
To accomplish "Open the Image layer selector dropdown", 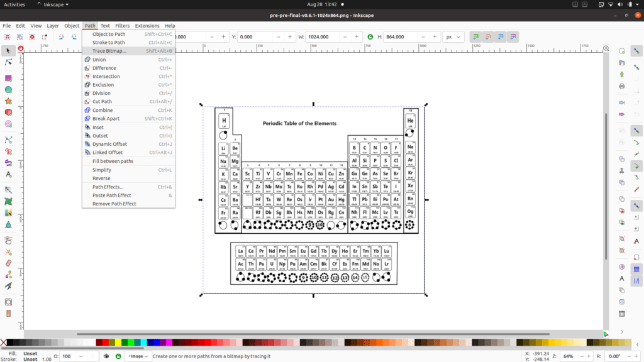I will (x=138, y=356).
